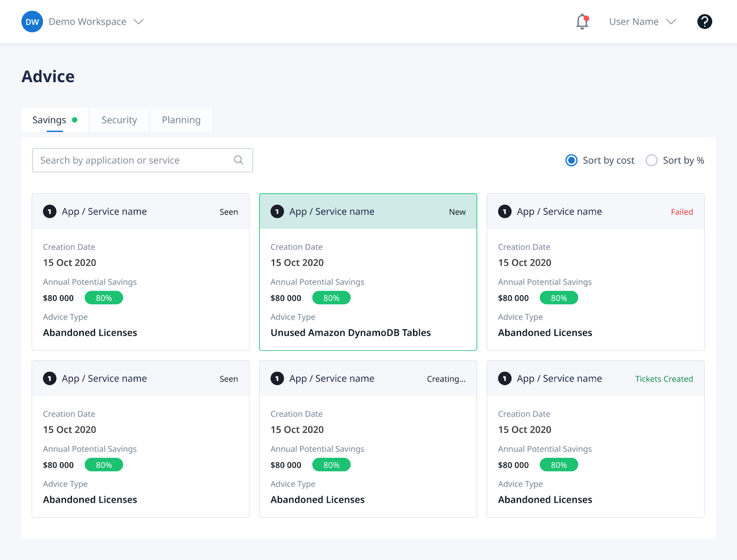Click the $80 000 value on the Tickets Created card
Screen dimensions: 737x560
click(513, 465)
